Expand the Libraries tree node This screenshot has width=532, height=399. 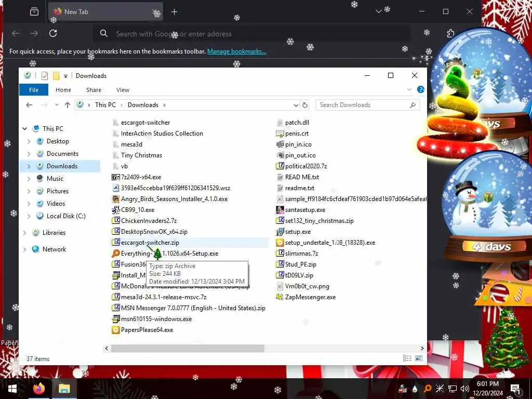tap(25, 233)
